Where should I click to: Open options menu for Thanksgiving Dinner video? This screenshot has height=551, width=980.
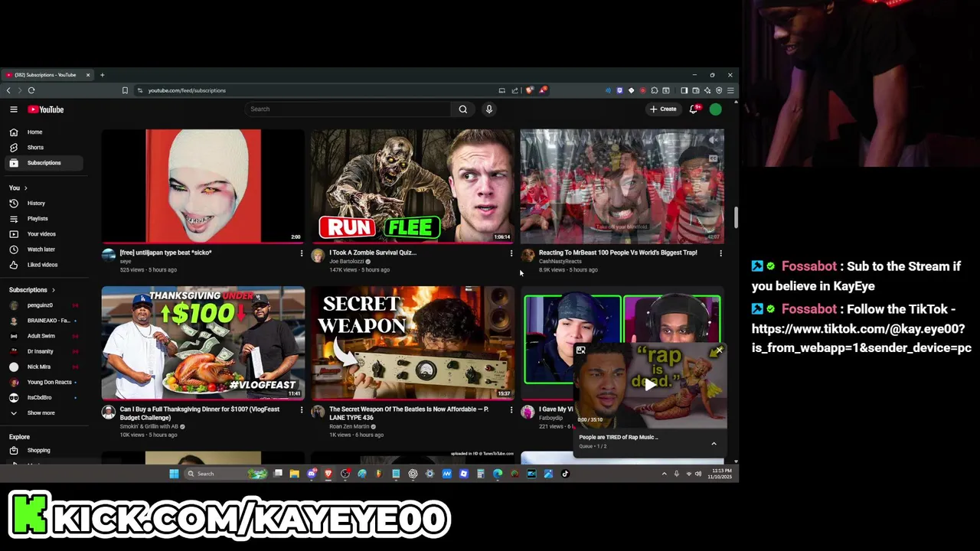point(301,410)
